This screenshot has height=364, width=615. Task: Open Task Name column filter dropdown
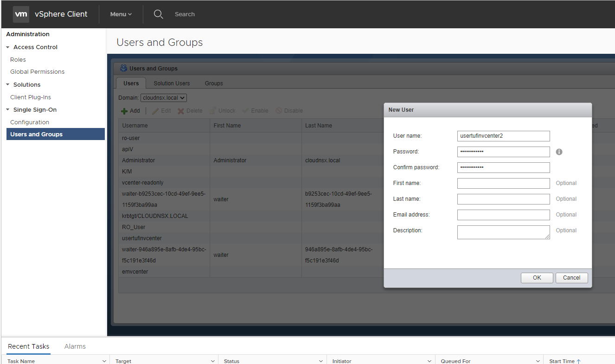104,361
